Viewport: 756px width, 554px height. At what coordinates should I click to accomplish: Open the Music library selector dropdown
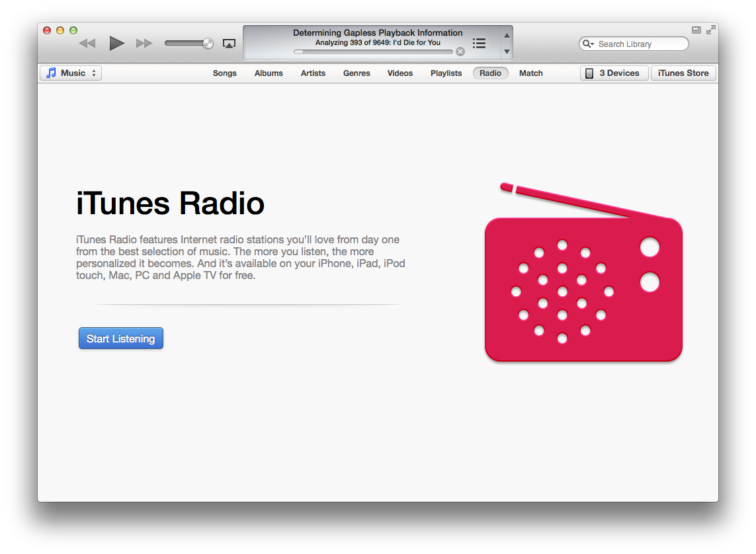tap(71, 73)
